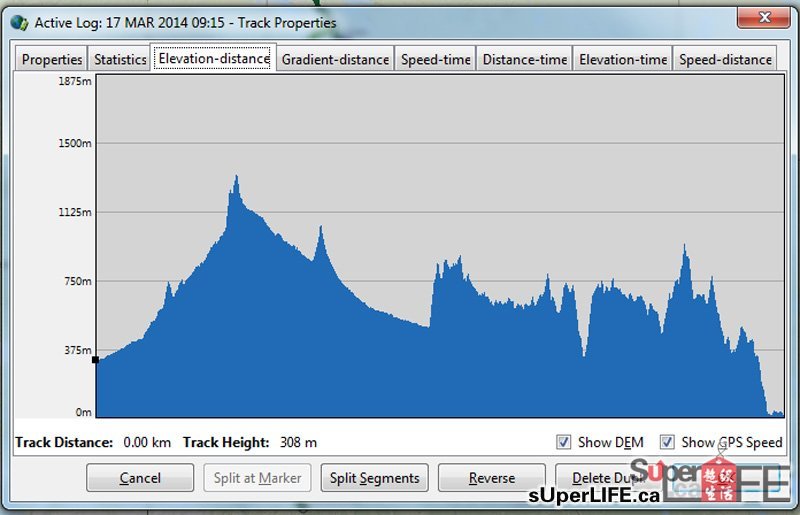800x515 pixels.
Task: Click the Track Distance value 0.00 km
Action: 147,442
